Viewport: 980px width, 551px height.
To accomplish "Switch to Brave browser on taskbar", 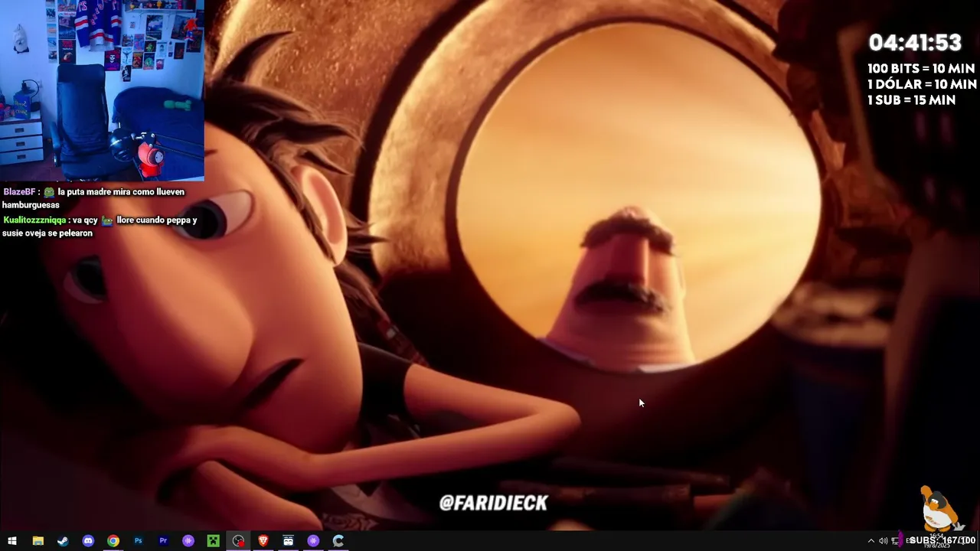I will (263, 541).
